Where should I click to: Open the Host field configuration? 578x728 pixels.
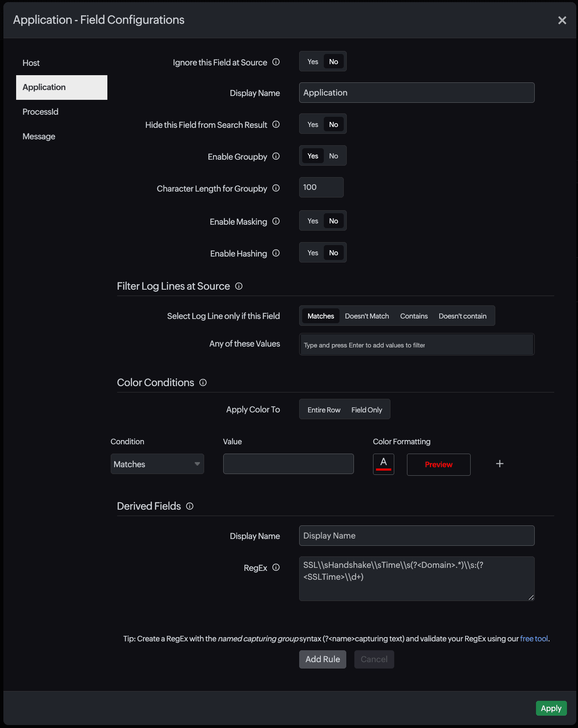click(x=31, y=63)
